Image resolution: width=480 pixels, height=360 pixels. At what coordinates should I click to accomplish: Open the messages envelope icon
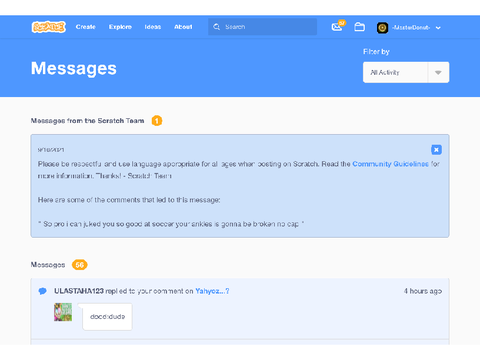click(337, 27)
